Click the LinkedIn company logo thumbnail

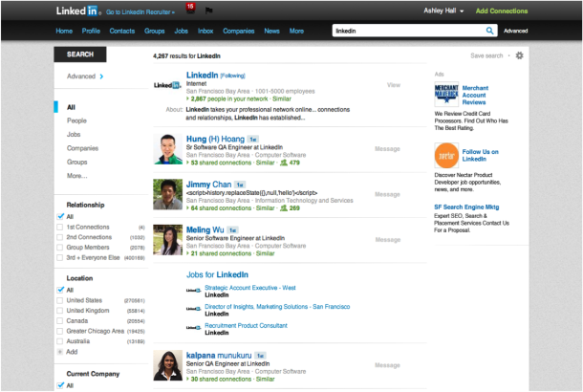(167, 85)
